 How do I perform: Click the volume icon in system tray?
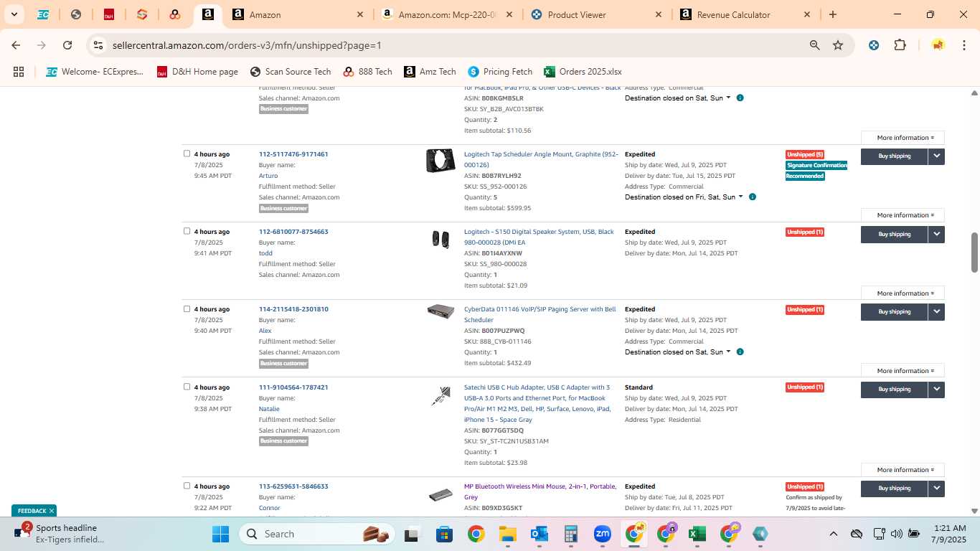[x=897, y=534]
